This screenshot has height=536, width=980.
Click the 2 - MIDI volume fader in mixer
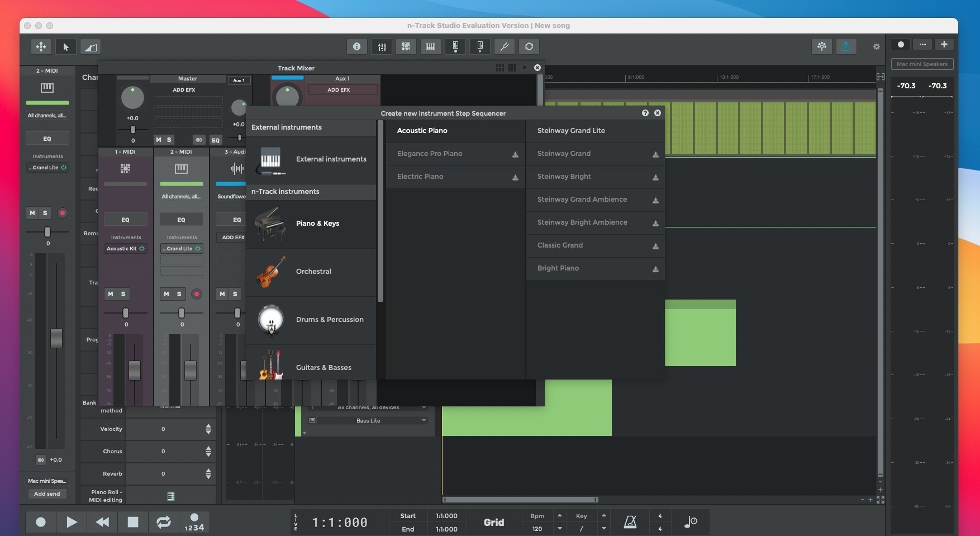click(191, 369)
